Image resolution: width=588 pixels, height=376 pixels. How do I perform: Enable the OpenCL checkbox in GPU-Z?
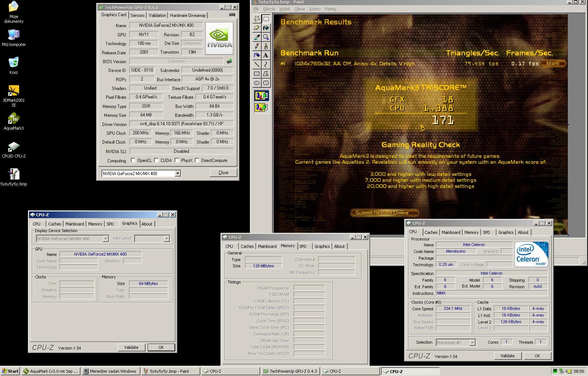[x=133, y=160]
